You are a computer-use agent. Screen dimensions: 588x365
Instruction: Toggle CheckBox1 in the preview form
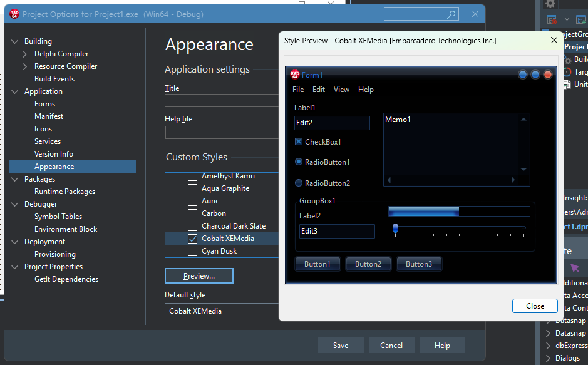point(299,141)
